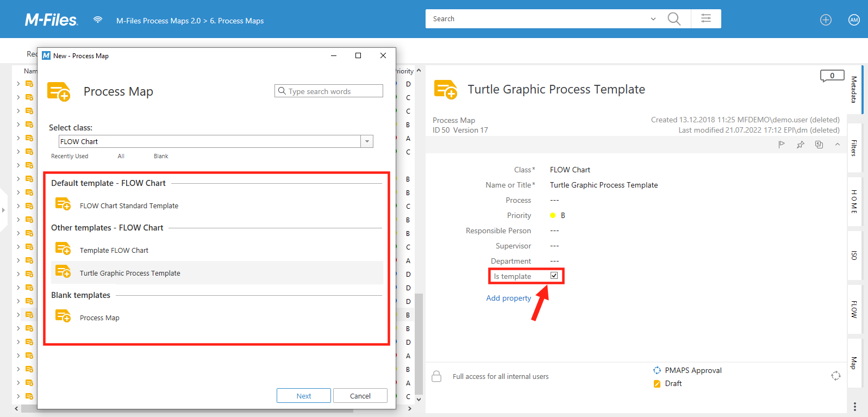868x417 pixels.
Task: Click the Next button
Action: pyautogui.click(x=303, y=396)
